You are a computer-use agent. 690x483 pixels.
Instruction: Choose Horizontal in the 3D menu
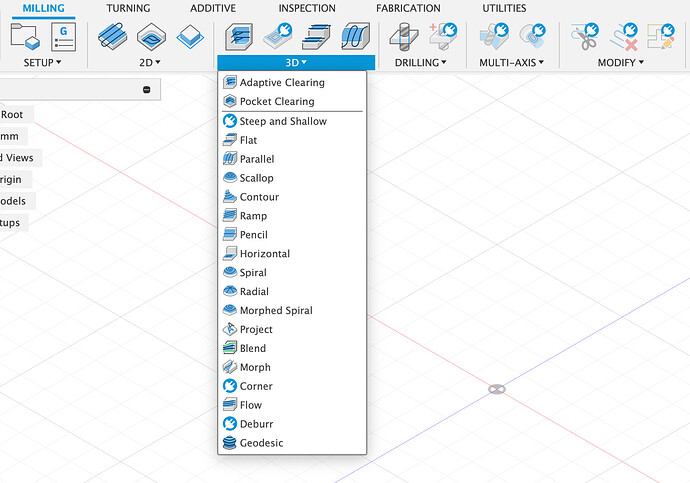point(292,254)
